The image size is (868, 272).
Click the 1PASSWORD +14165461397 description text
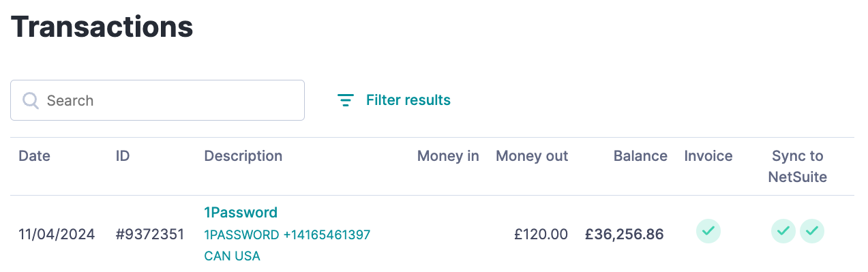[x=287, y=235]
